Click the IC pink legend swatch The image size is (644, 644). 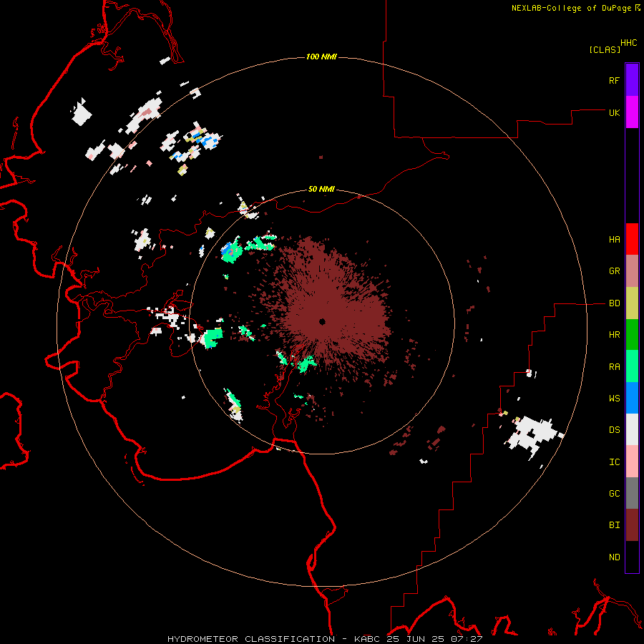[x=632, y=462]
